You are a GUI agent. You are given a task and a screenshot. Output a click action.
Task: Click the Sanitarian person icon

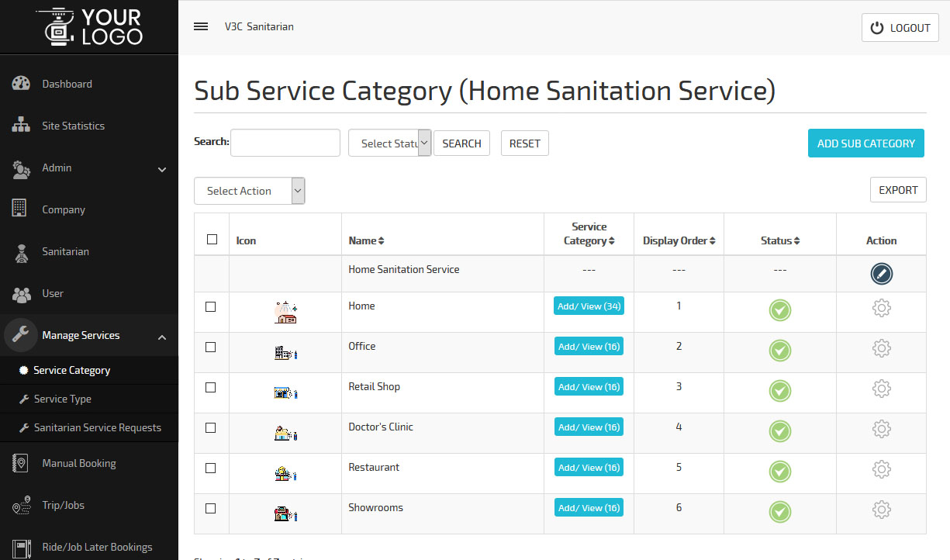tap(21, 252)
